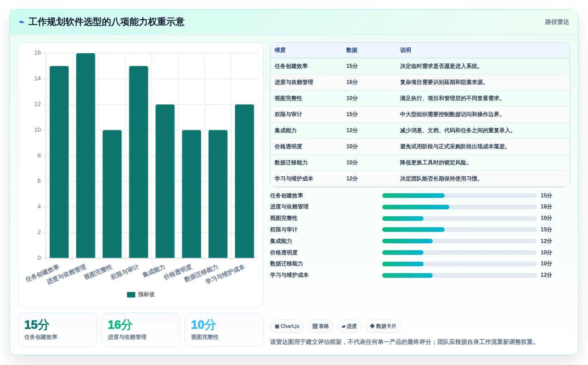Click the 路径雷达 label in header
Screen dimensions: 588x365
click(x=557, y=22)
